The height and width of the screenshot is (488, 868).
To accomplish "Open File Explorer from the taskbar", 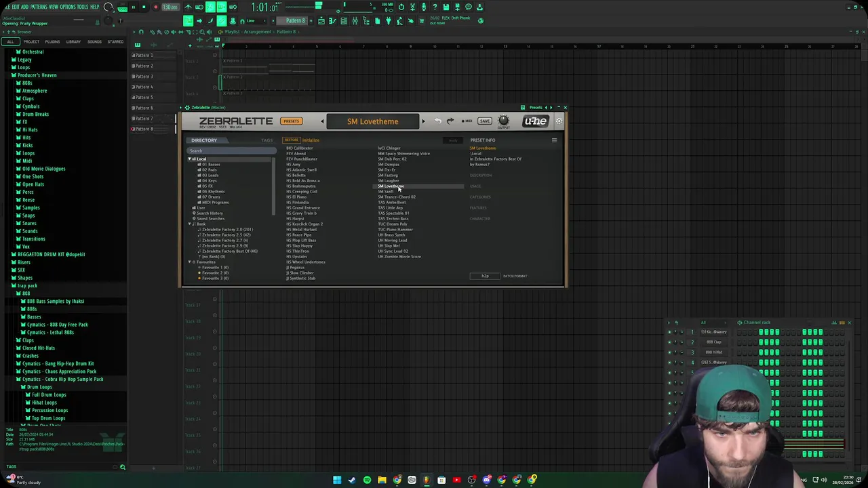I will click(382, 481).
